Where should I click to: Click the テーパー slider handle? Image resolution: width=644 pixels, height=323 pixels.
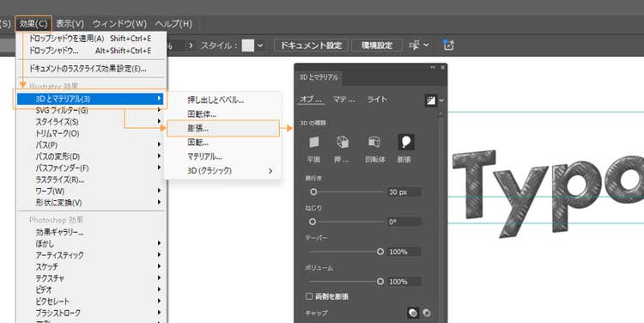click(380, 252)
